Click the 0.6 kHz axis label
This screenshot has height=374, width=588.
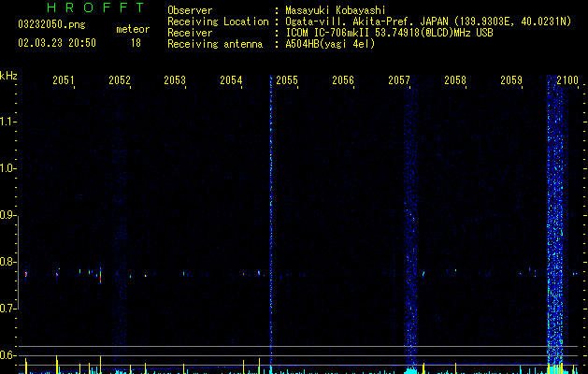pyautogui.click(x=7, y=355)
